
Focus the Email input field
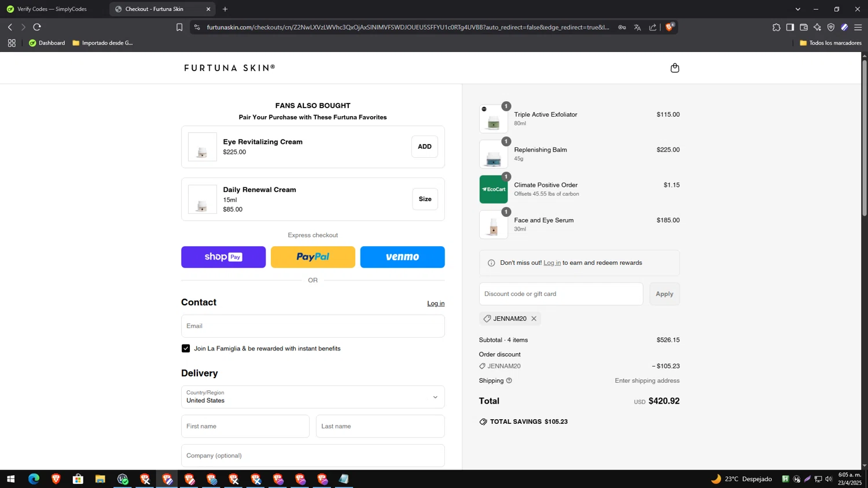pyautogui.click(x=313, y=326)
